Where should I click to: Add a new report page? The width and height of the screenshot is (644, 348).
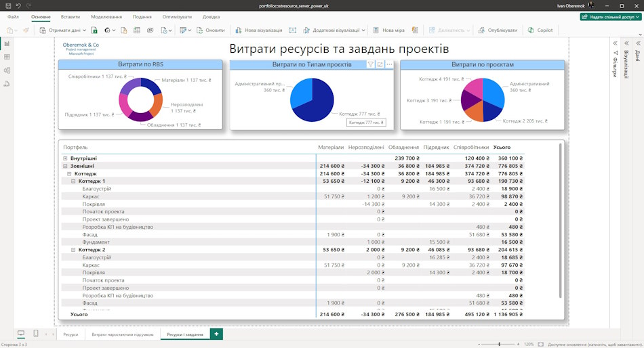click(x=216, y=334)
